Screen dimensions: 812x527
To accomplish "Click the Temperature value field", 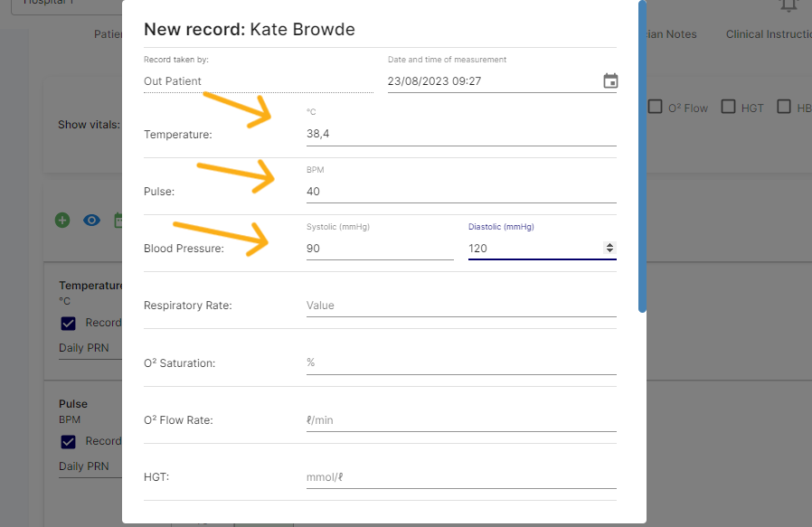I will (x=460, y=135).
